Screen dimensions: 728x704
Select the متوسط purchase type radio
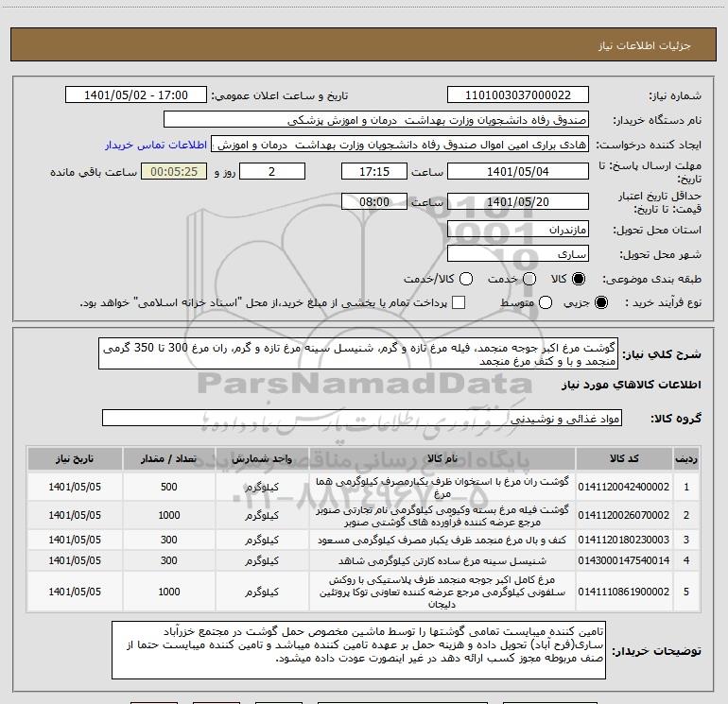pos(546,302)
